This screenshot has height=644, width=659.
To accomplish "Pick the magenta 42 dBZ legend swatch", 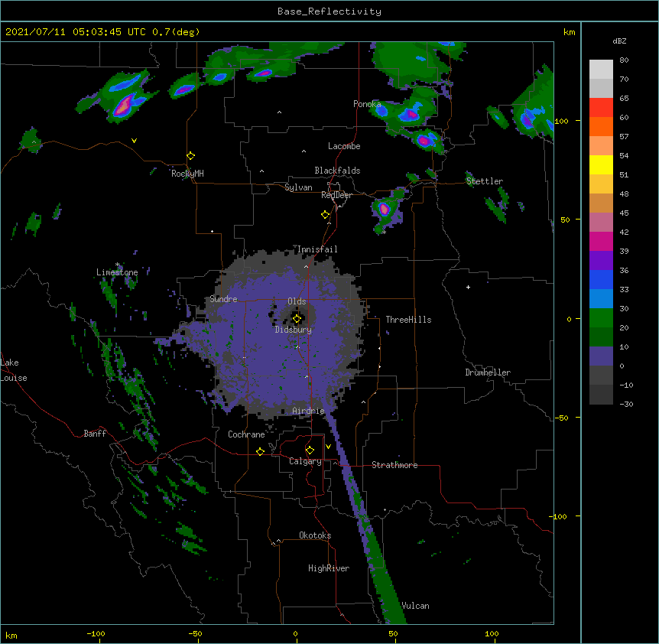I will tap(601, 241).
